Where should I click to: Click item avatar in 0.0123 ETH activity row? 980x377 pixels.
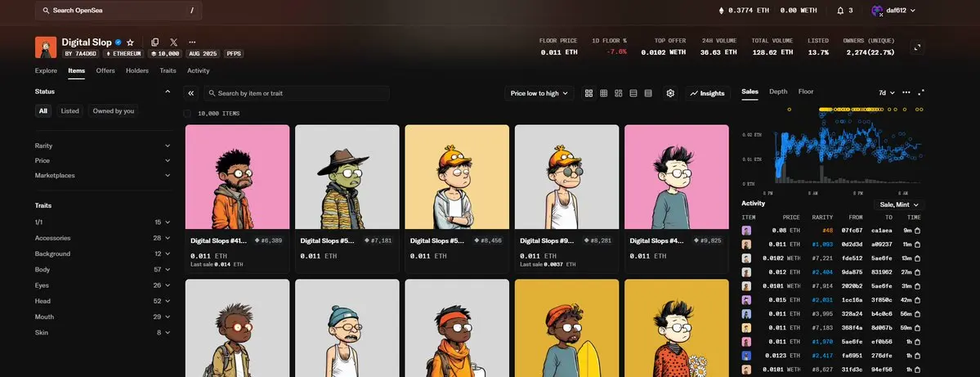pos(746,355)
